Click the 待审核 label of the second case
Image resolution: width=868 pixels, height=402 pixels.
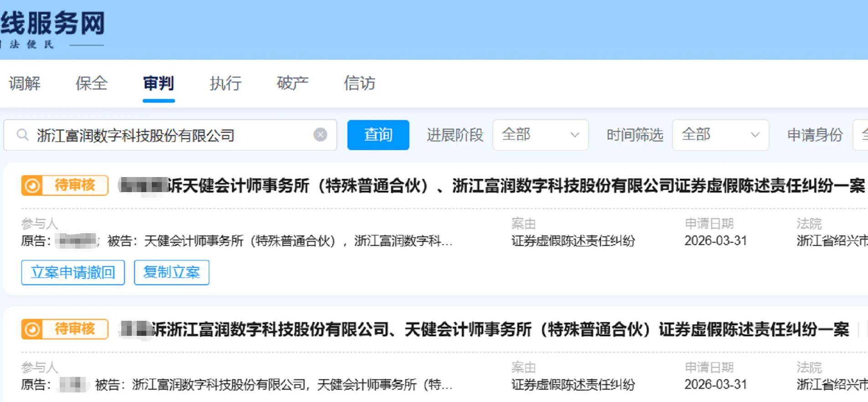pyautogui.click(x=75, y=329)
